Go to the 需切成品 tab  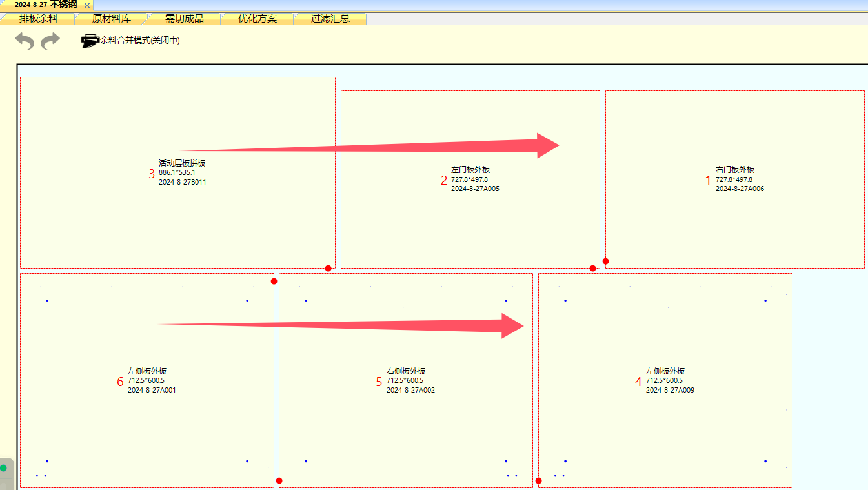pos(184,19)
